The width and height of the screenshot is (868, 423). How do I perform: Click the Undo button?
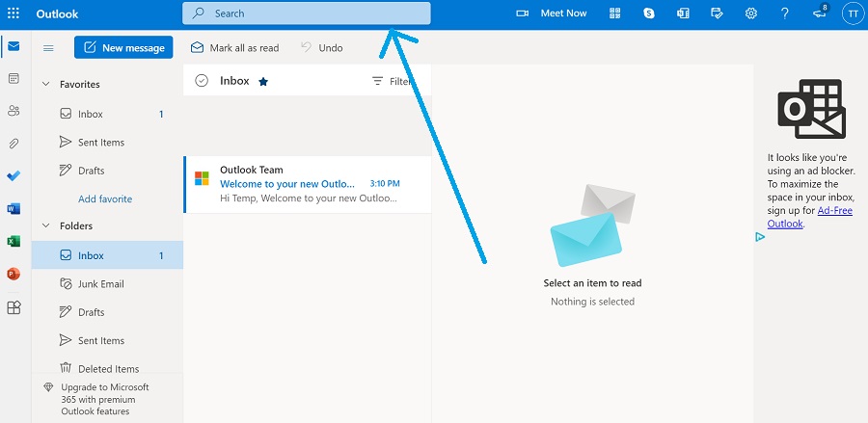(x=322, y=48)
